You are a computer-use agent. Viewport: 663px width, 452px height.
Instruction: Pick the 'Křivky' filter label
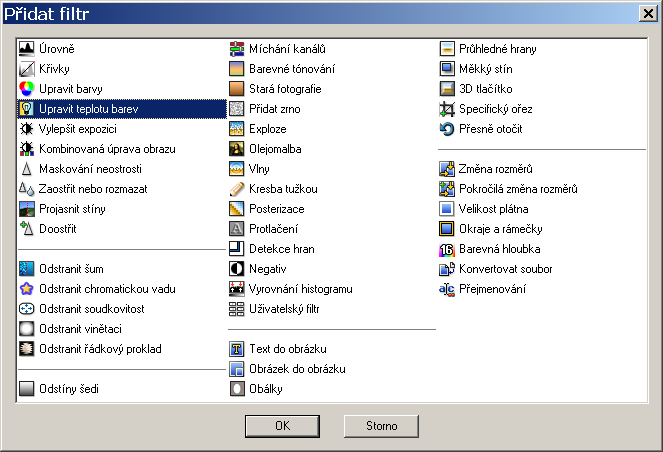tap(54, 69)
